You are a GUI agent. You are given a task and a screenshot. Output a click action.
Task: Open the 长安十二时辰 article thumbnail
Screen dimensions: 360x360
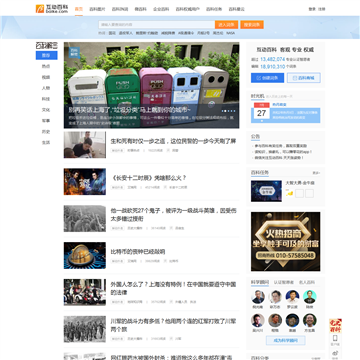(85, 182)
